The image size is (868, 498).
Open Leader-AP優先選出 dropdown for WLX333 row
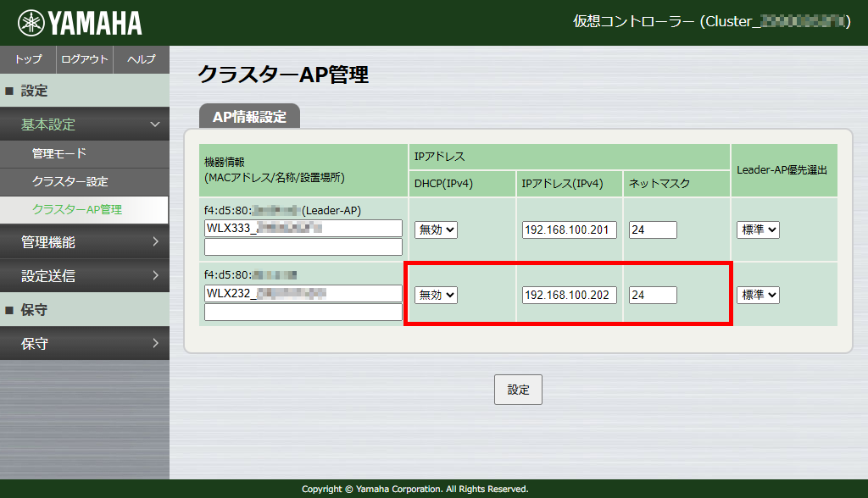758,230
